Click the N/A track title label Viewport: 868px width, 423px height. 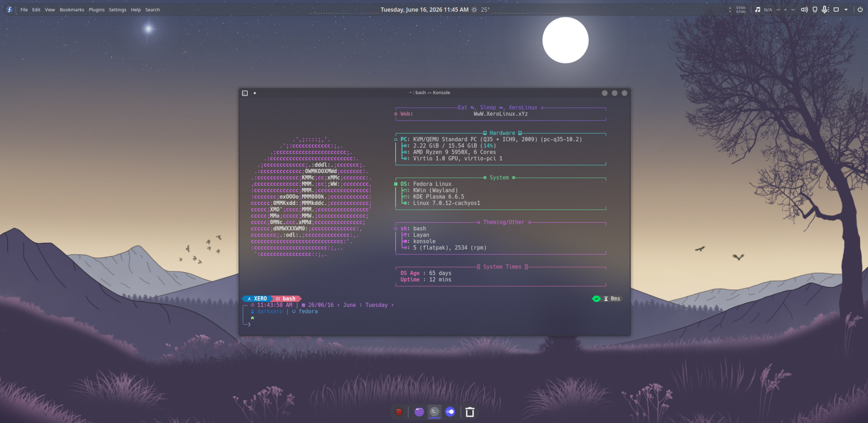pos(768,10)
